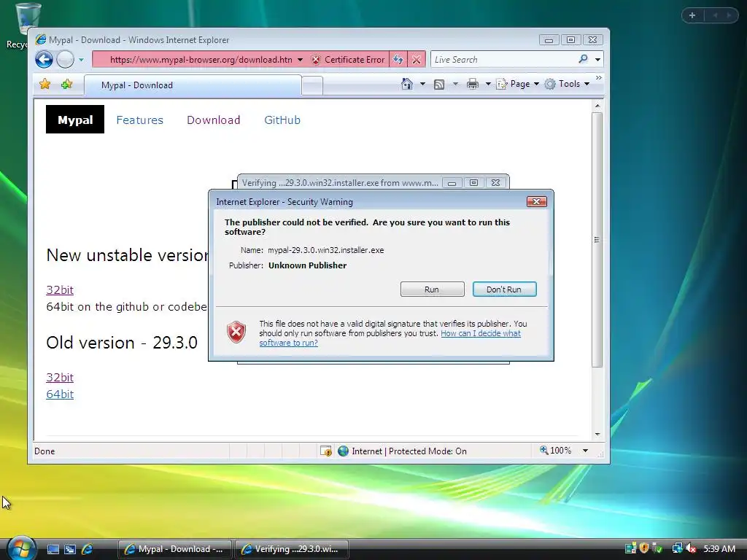Click 32bit link under New unstable version
Image resolution: width=747 pixels, height=560 pixels.
[60, 289]
